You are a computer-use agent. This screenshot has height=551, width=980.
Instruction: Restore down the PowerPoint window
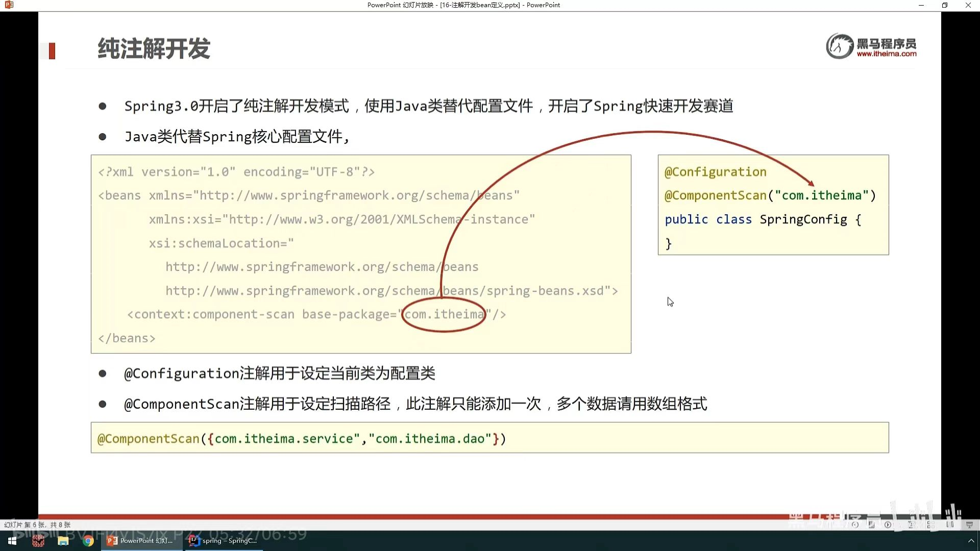[944, 5]
